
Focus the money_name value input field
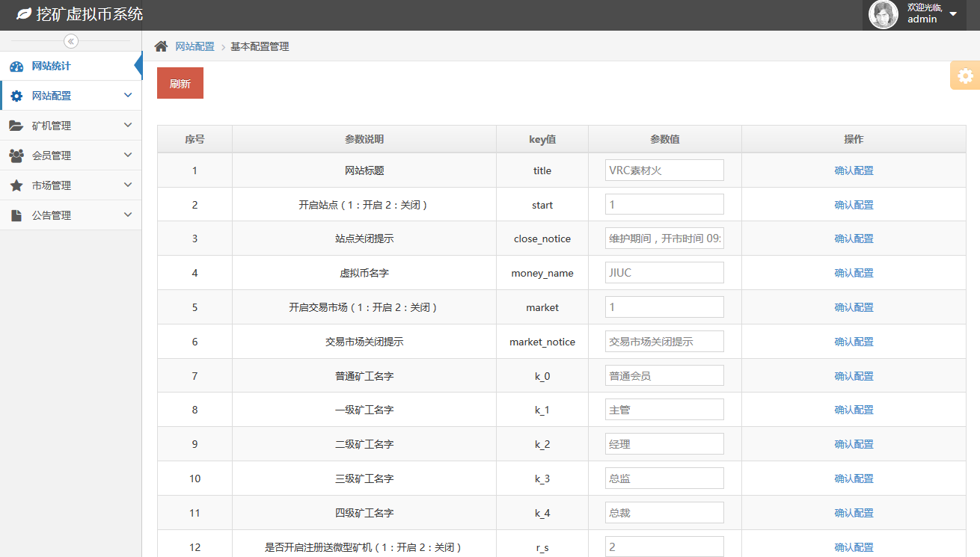[664, 273]
